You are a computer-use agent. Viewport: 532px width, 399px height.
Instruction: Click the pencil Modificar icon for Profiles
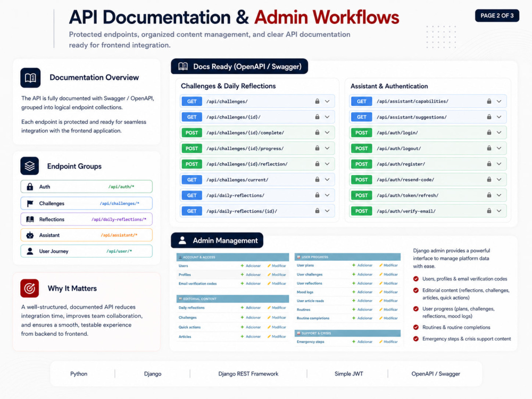coord(269,275)
